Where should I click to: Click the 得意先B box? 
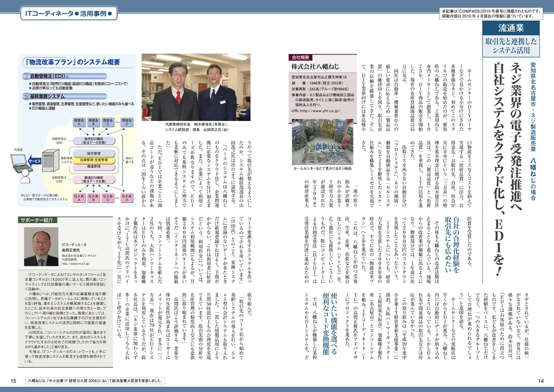click(93, 122)
